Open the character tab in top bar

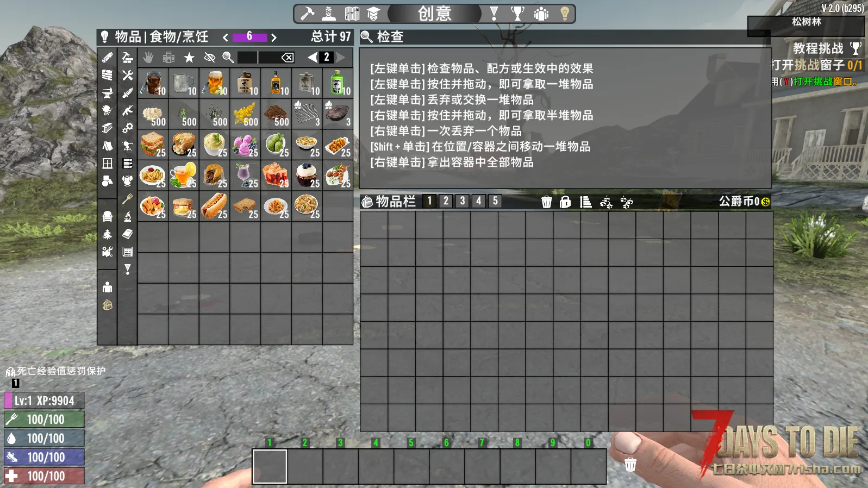click(329, 13)
